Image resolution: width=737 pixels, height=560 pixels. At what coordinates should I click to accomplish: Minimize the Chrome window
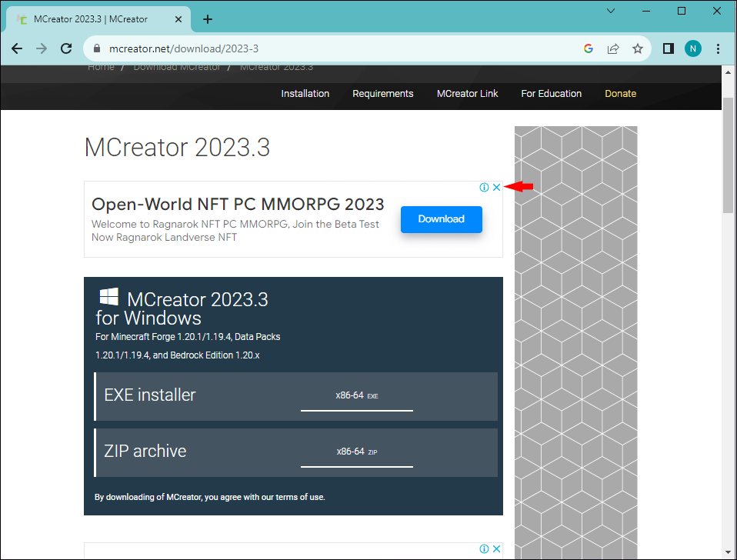coord(646,11)
